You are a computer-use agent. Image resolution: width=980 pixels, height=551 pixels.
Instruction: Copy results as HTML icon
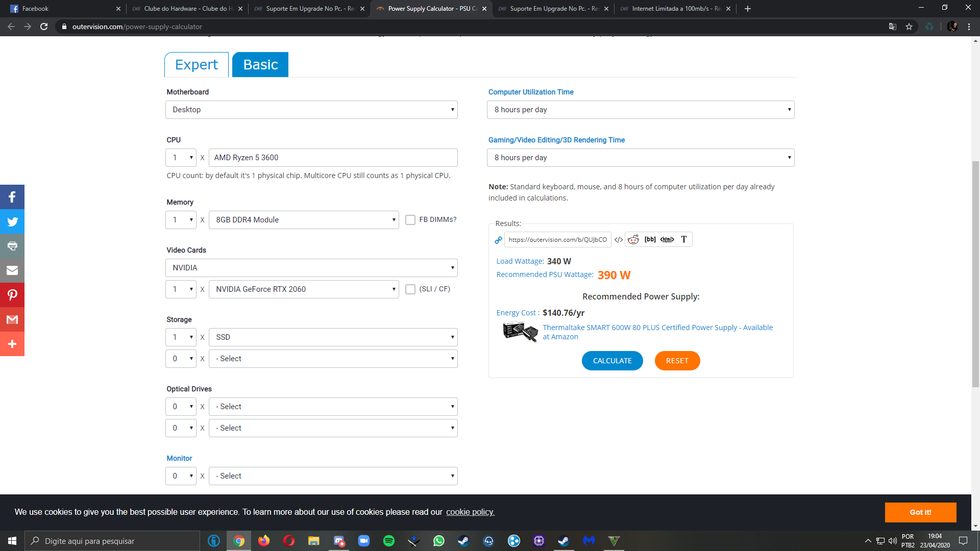tap(667, 239)
